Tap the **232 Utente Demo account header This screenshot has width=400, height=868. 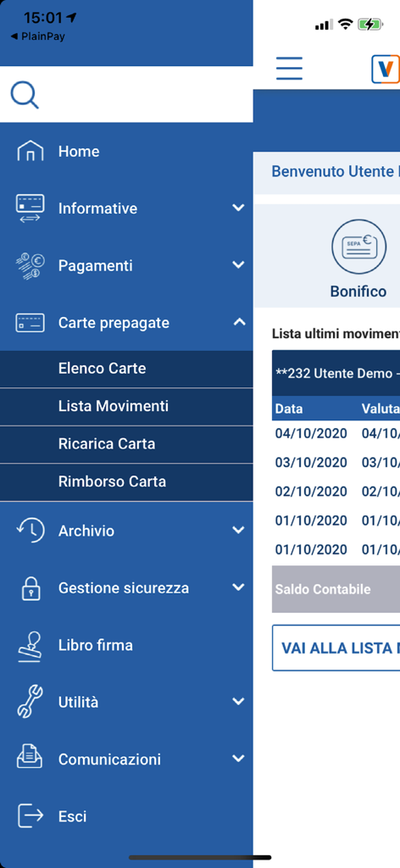pyautogui.click(x=336, y=373)
